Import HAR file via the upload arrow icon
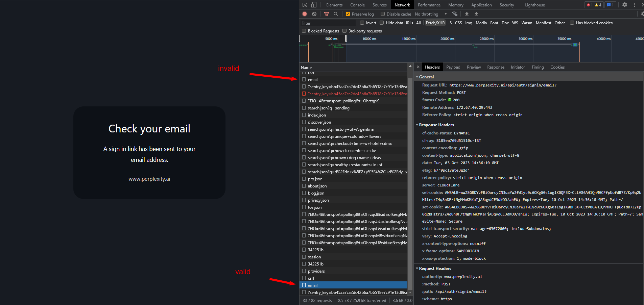 tap(466, 14)
